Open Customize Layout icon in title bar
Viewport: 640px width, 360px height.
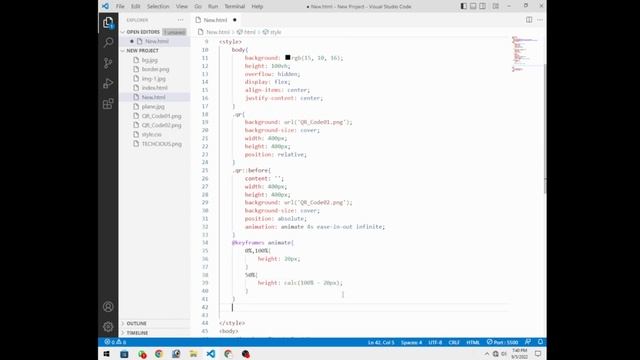(x=496, y=6)
